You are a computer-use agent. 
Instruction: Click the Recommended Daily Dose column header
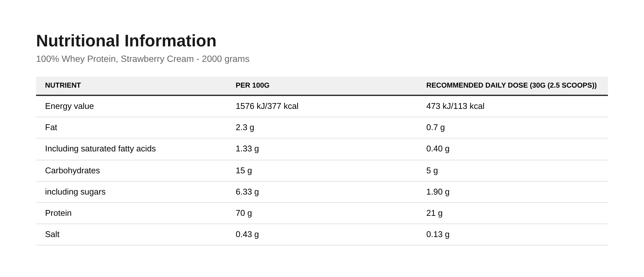tap(511, 85)
